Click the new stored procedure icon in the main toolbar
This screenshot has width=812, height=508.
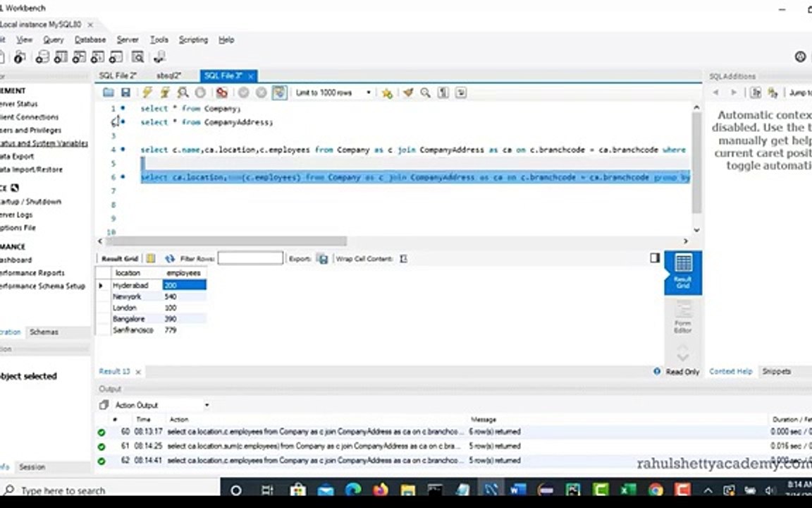pos(97,57)
